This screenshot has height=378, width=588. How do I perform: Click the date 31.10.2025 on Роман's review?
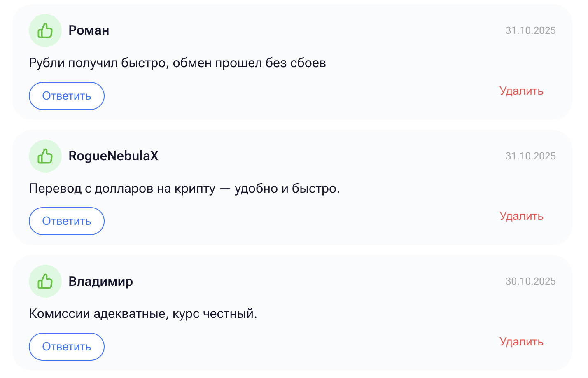tap(530, 30)
